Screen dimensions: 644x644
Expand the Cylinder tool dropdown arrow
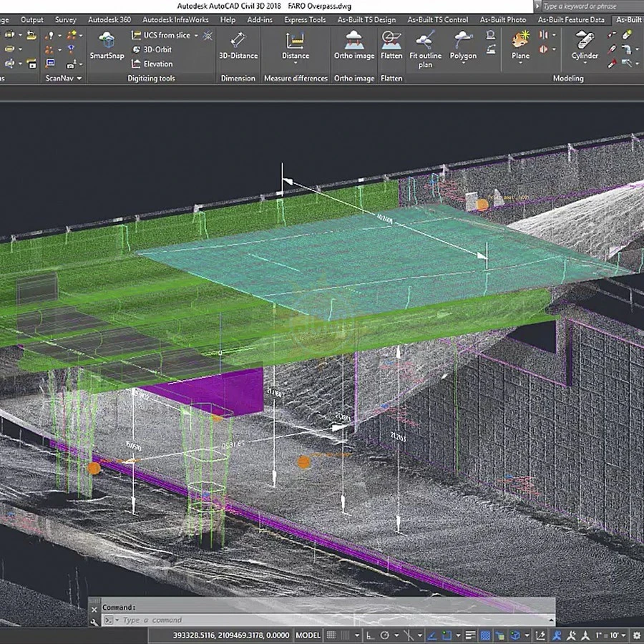click(585, 63)
